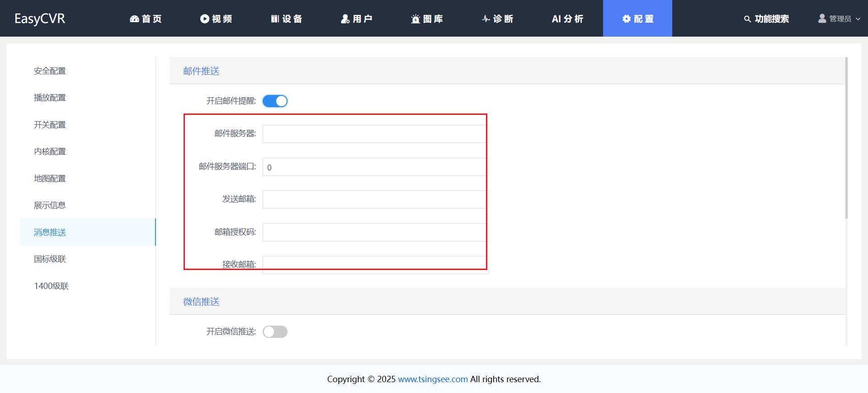Select 消息推送 in sidebar
Viewport: 868px width, 393px height.
pyautogui.click(x=88, y=232)
